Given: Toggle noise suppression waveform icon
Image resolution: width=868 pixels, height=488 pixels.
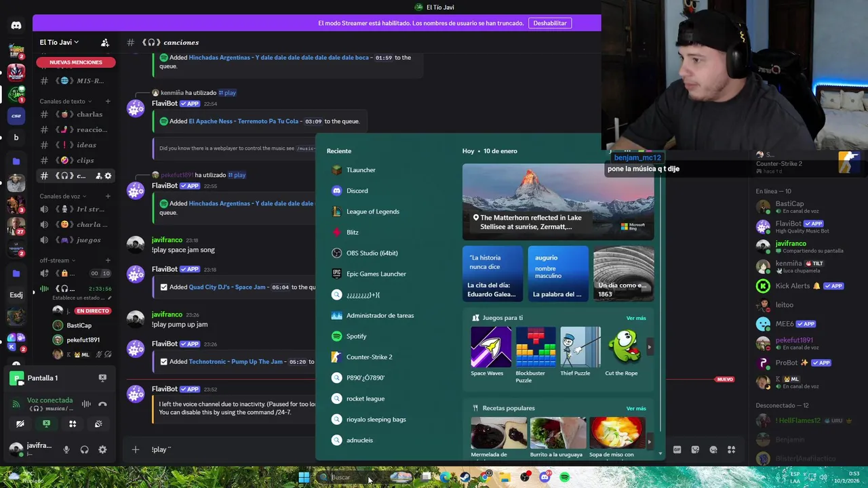Looking at the screenshot, I should click(86, 404).
